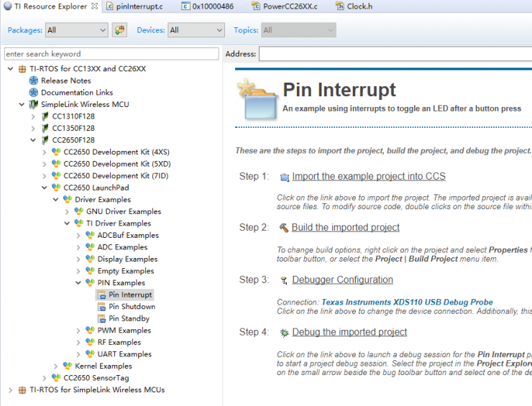
Task: Expand the CC1310F128 tree node
Action: click(33, 116)
